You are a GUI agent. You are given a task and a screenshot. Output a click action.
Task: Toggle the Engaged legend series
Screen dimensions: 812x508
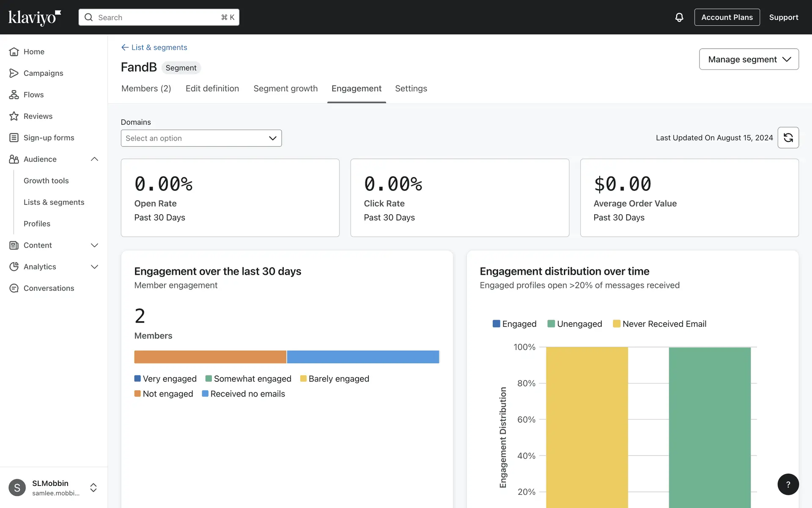(x=514, y=324)
